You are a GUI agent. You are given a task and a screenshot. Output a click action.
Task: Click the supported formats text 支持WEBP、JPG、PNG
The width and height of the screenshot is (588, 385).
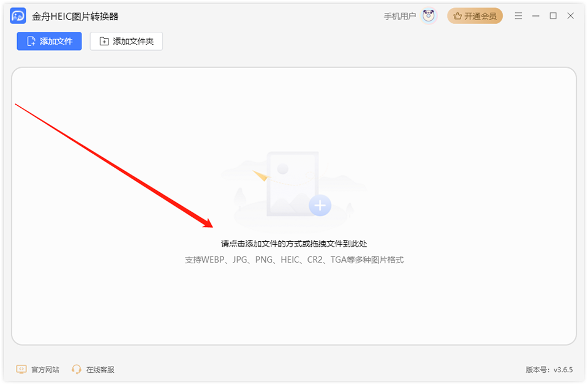pyautogui.click(x=294, y=260)
